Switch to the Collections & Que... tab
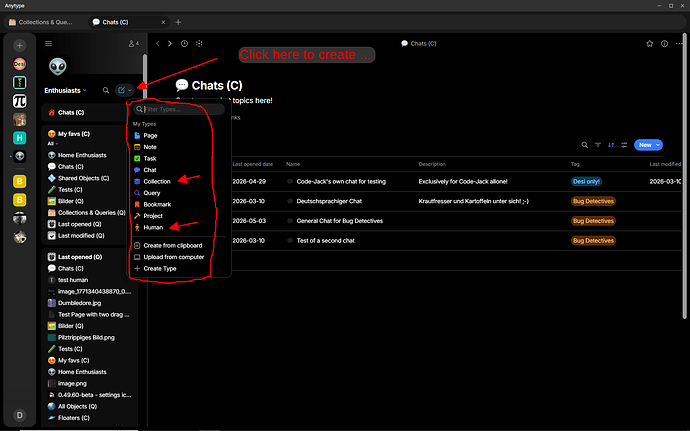The width and height of the screenshot is (690, 431). 45,22
